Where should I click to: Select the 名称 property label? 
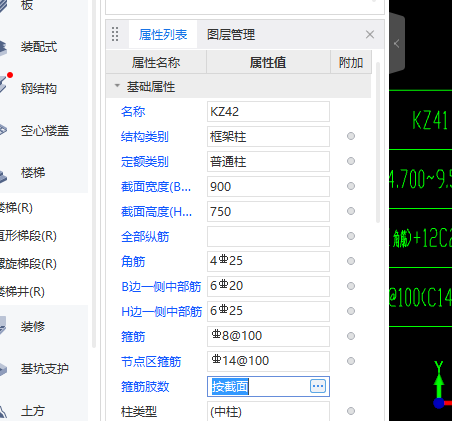tap(133, 112)
